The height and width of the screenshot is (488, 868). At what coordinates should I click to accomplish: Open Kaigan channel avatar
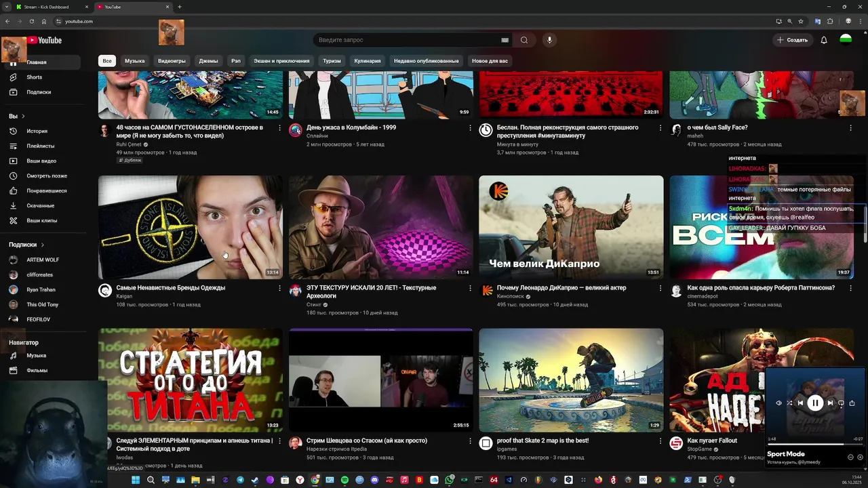105,291
